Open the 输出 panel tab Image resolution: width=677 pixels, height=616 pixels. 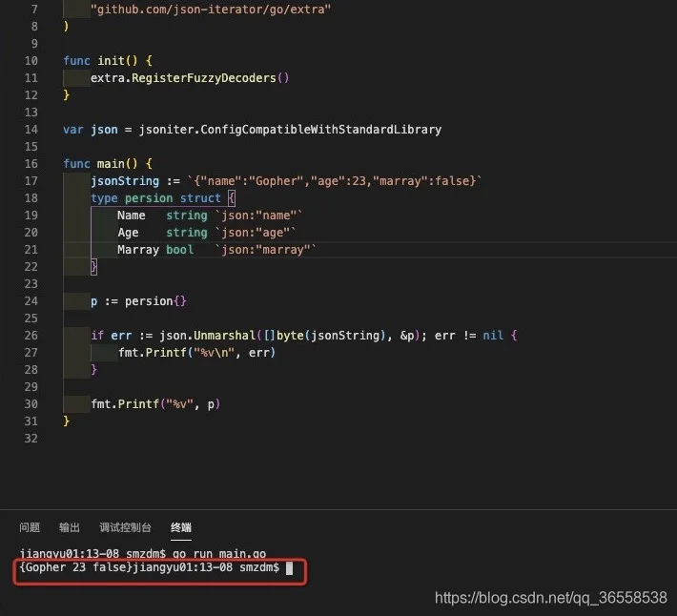click(x=70, y=527)
